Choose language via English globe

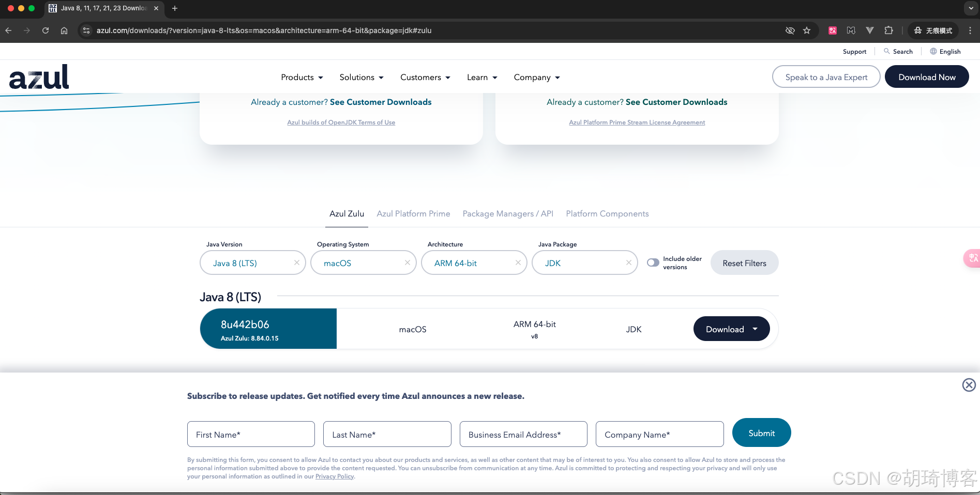pos(945,52)
